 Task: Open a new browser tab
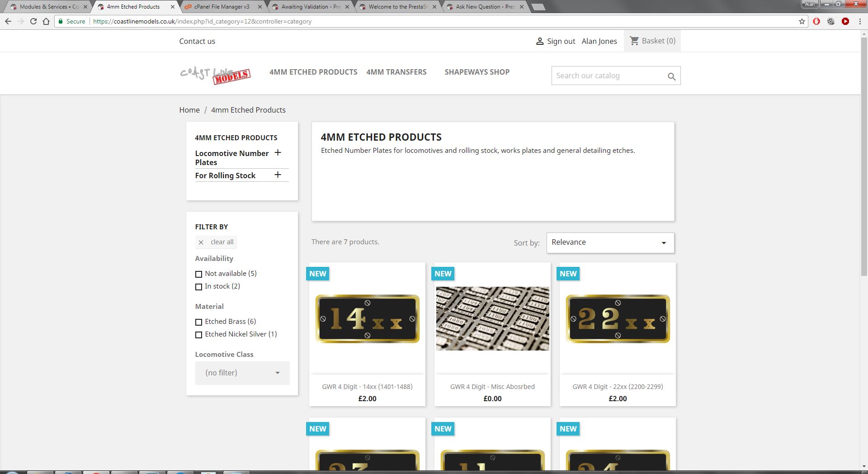pyautogui.click(x=538, y=7)
